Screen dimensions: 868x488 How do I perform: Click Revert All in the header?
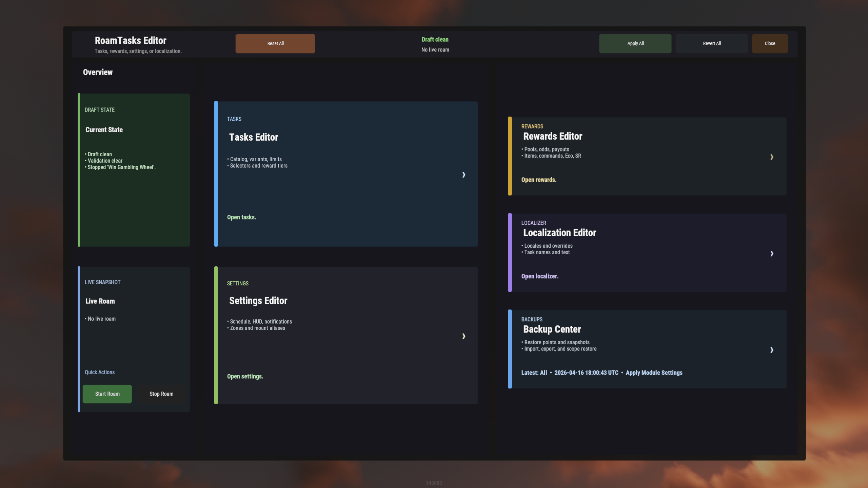point(711,43)
